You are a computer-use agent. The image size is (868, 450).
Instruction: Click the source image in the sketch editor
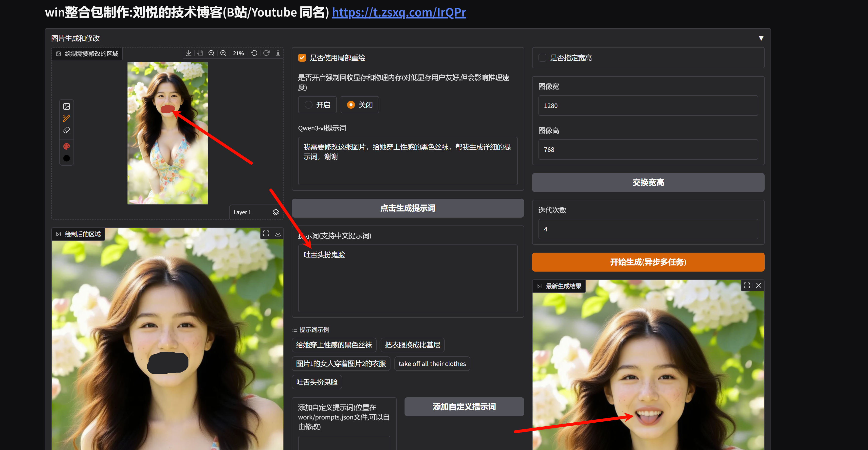click(167, 133)
